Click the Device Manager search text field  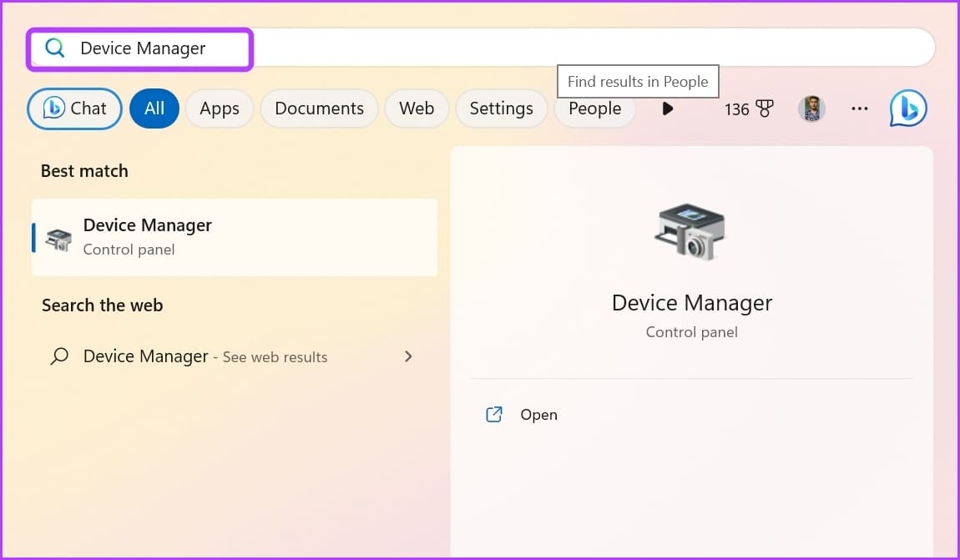pyautogui.click(x=483, y=48)
